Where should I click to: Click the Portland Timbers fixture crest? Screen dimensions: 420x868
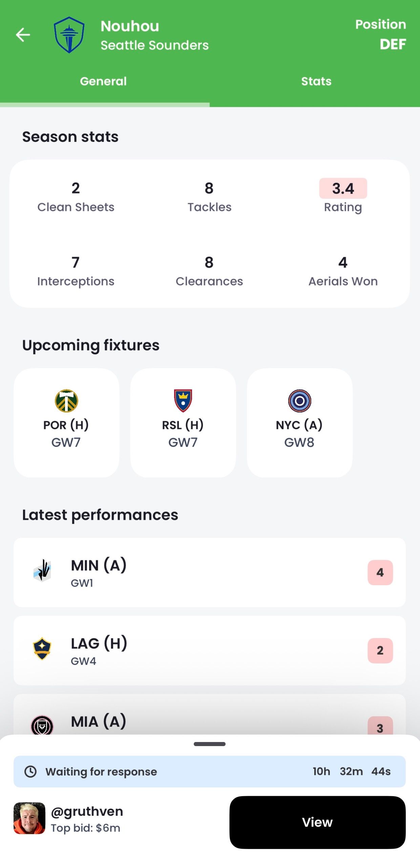tap(66, 401)
